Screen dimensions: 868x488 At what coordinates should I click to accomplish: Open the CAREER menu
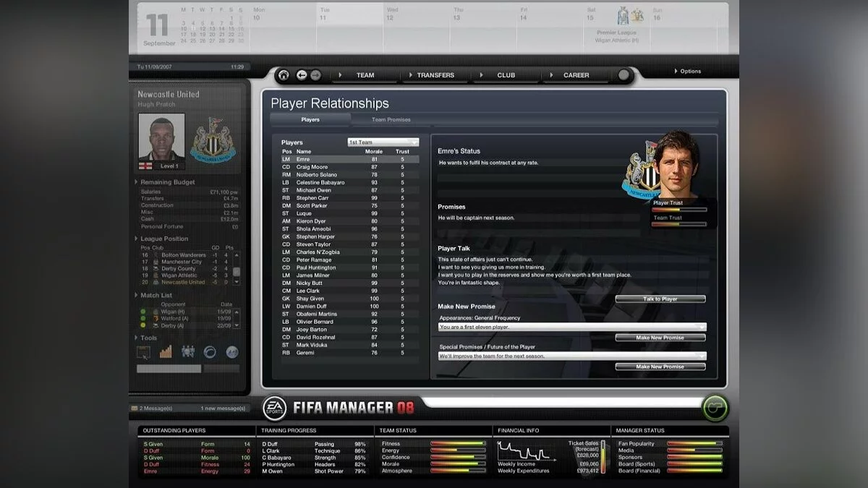[576, 75]
